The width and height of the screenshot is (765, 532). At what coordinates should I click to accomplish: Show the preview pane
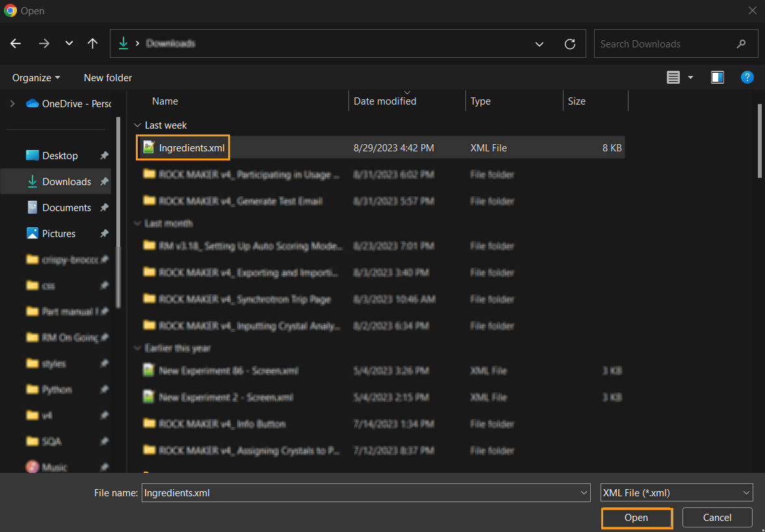point(718,77)
